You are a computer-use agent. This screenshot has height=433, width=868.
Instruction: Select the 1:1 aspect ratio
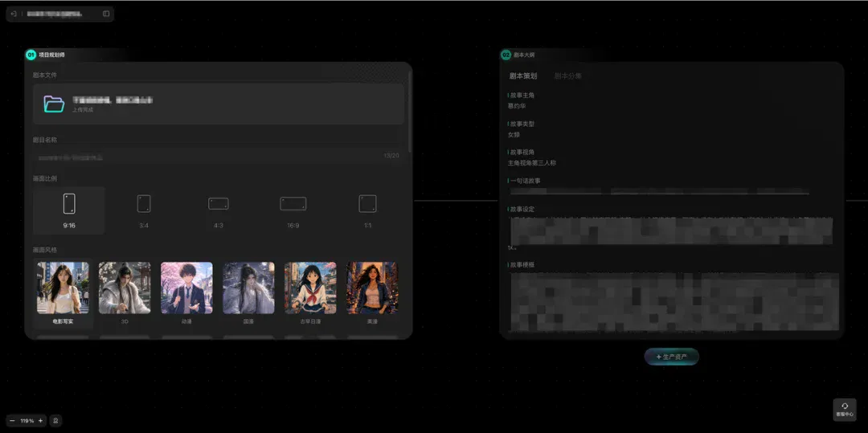(x=367, y=210)
